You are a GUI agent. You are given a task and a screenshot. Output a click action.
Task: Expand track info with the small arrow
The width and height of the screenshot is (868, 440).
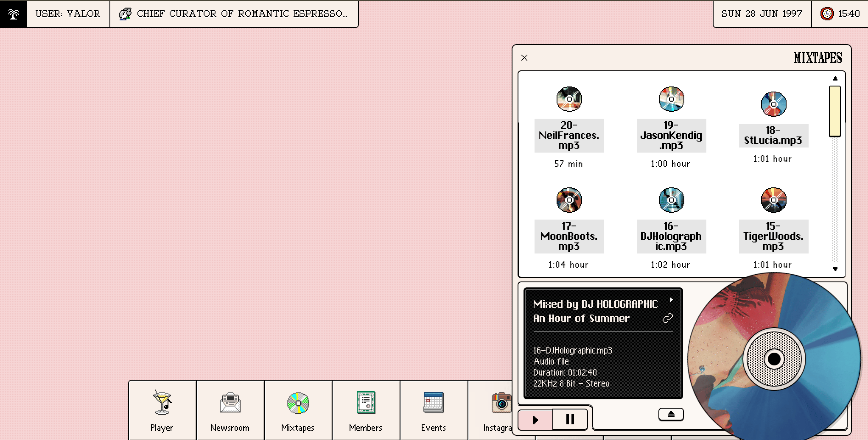coord(671,300)
